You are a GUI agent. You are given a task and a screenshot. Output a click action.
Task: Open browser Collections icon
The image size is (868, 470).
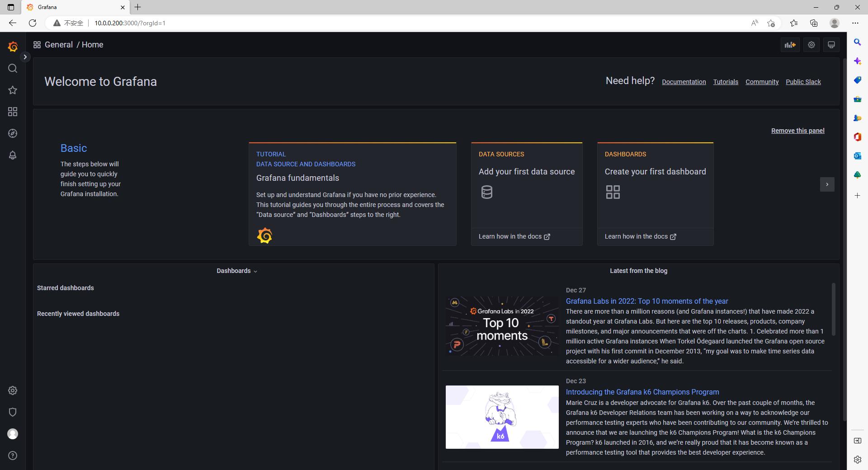(814, 23)
